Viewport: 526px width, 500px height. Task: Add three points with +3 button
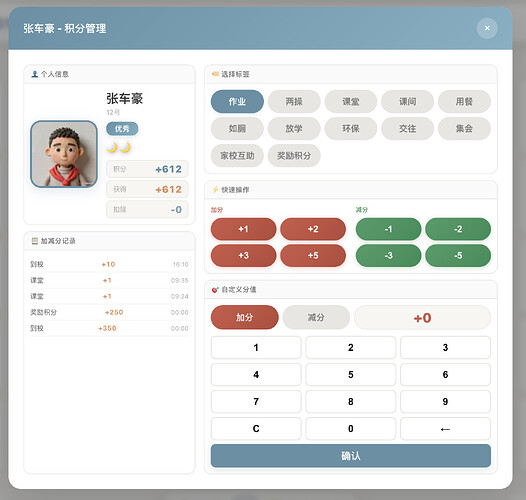pyautogui.click(x=244, y=256)
